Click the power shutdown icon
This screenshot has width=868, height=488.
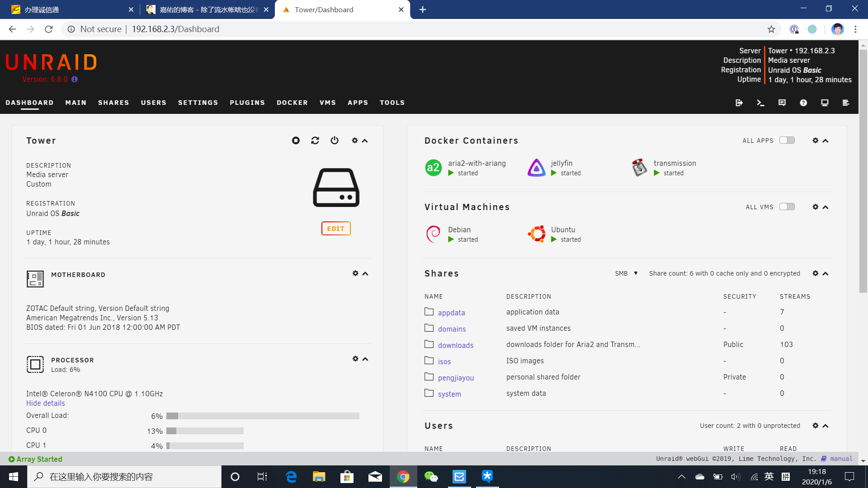click(x=335, y=141)
